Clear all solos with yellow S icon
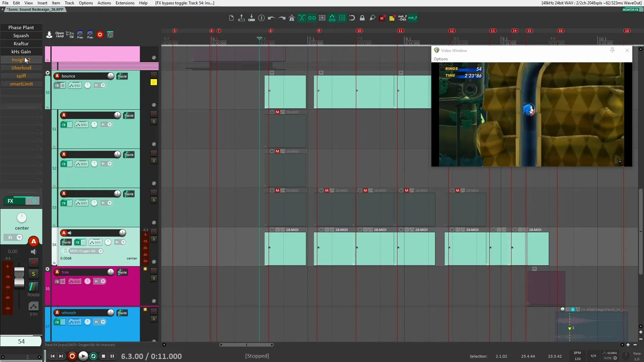Viewport: 644px width, 362px height. (x=392, y=18)
